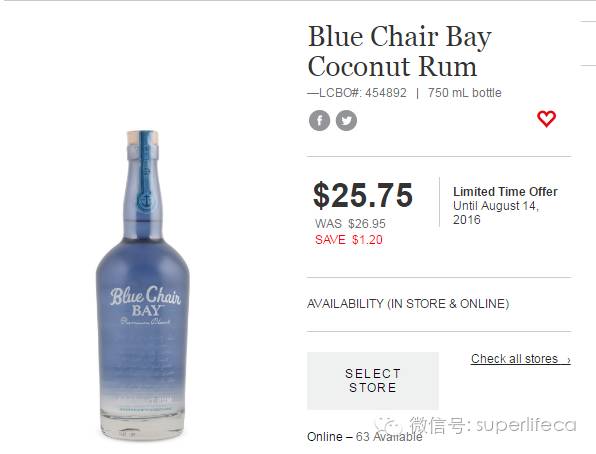The image size is (596, 454).
Task: Share the product on Facebook
Action: point(319,121)
